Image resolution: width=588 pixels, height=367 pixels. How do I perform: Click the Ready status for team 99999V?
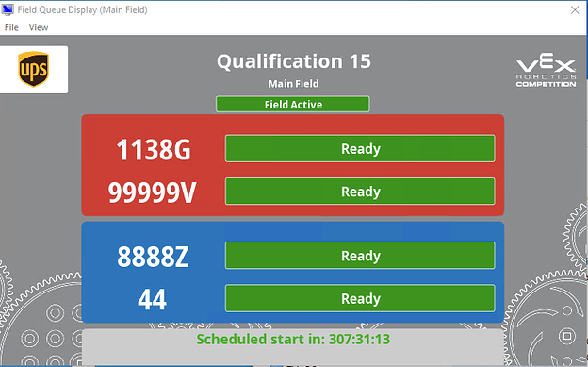(360, 192)
